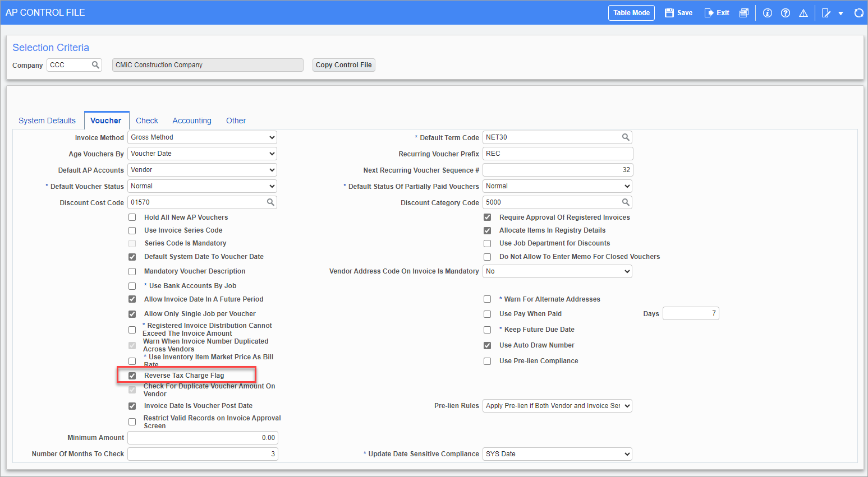Switch to the Check tab

(x=147, y=120)
